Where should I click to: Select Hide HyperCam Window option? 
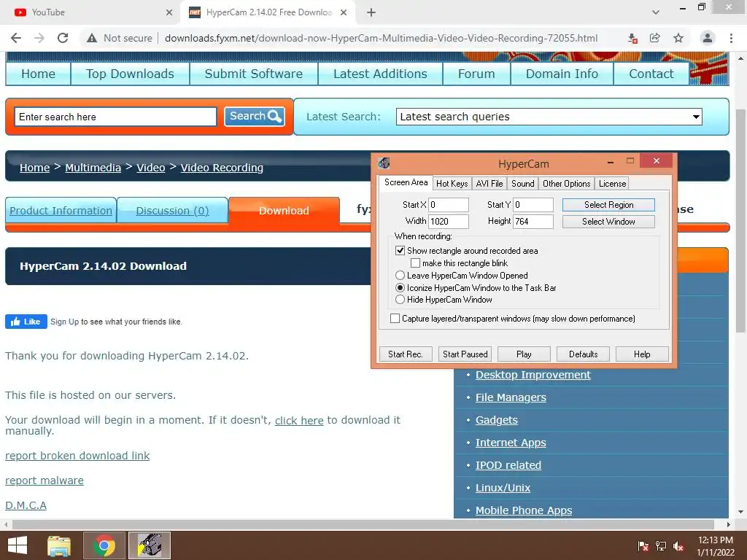[x=400, y=300]
